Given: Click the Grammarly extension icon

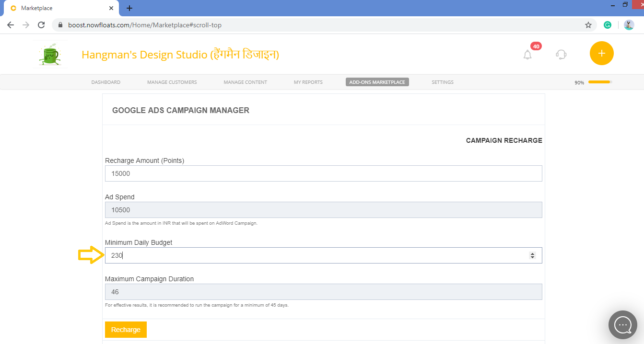Looking at the screenshot, I should 608,25.
